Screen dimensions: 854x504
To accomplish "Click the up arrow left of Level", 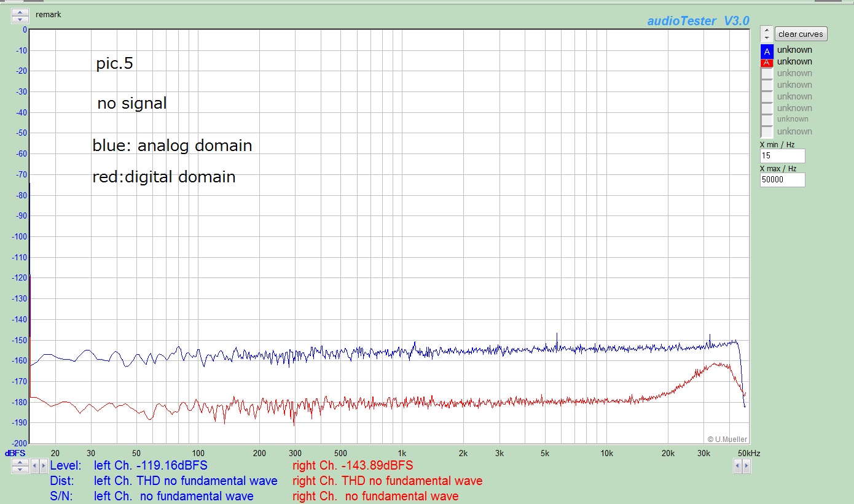I will [x=20, y=462].
